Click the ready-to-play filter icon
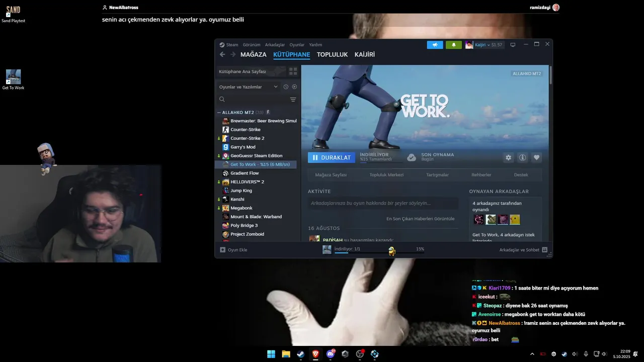The image size is (644, 362). tap(294, 87)
